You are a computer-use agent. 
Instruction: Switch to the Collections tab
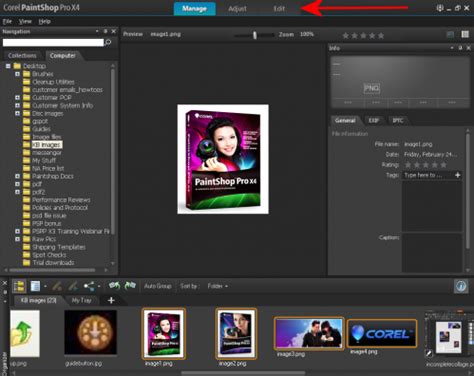coord(22,55)
